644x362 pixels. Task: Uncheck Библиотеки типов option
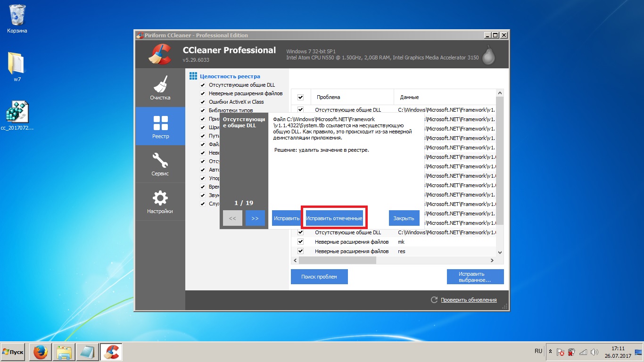click(x=203, y=110)
